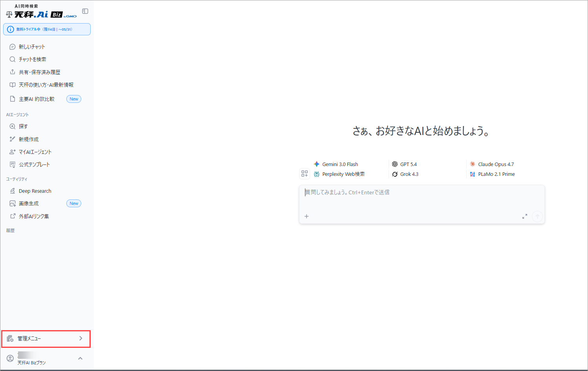Click the New badge beside 画像生成
588x371 pixels.
[x=74, y=203]
